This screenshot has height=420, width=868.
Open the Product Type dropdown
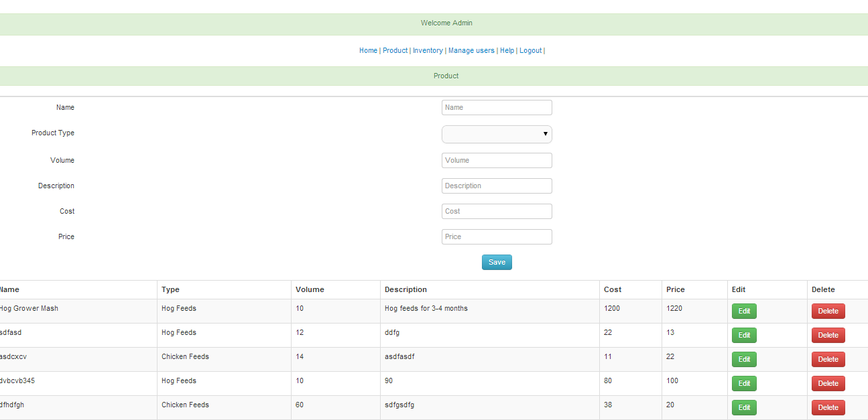point(497,134)
